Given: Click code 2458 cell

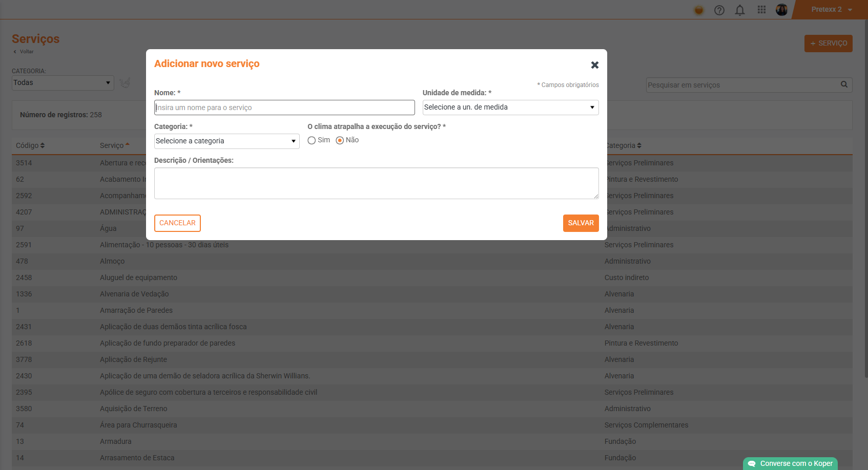Looking at the screenshot, I should pos(24,277).
